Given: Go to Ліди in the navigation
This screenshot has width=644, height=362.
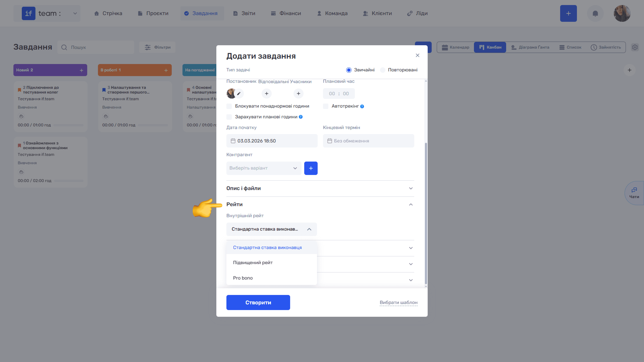Looking at the screenshot, I should click(x=417, y=13).
